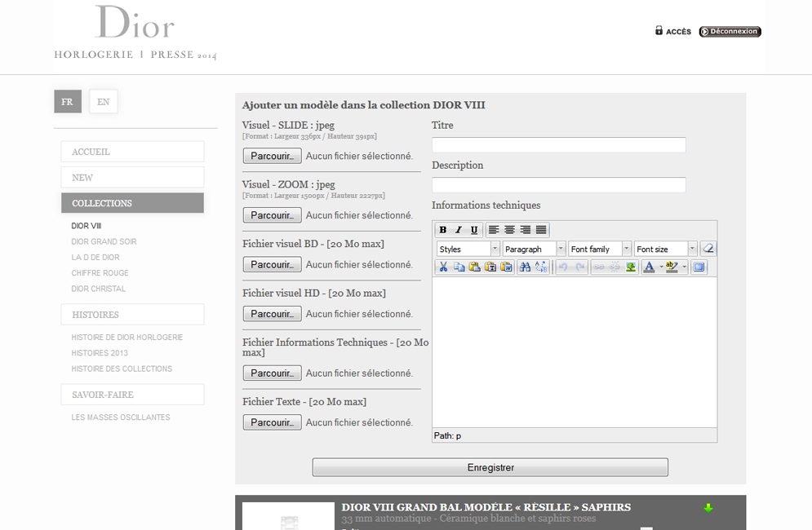Open find with the binoculars icon

click(x=525, y=267)
